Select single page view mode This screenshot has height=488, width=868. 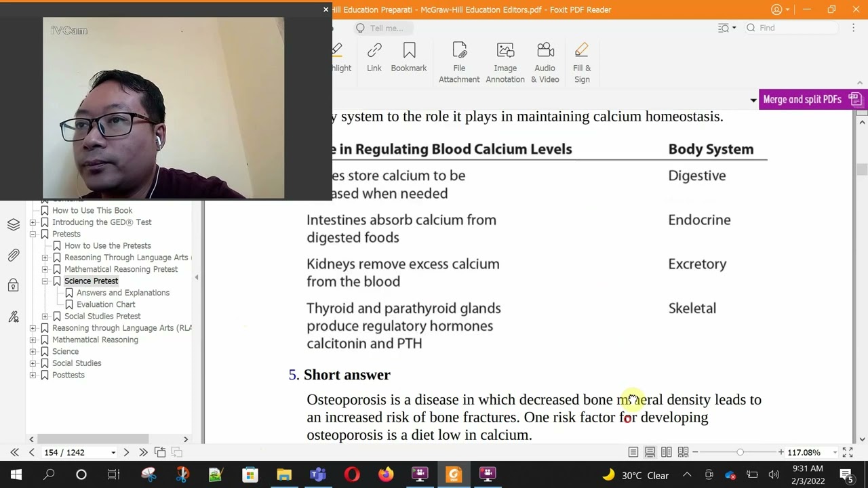coord(633,452)
